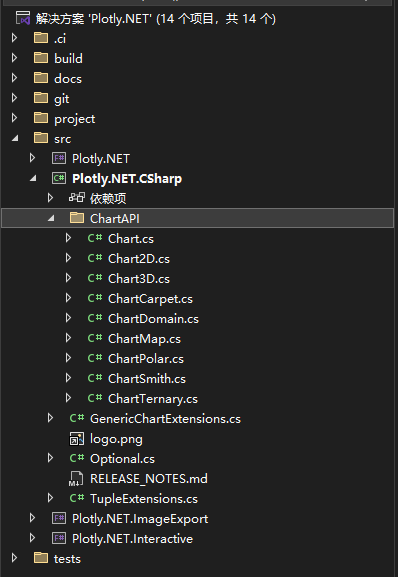The width and height of the screenshot is (398, 577).
Task: Expand the tests folder arrow
Action: point(14,557)
